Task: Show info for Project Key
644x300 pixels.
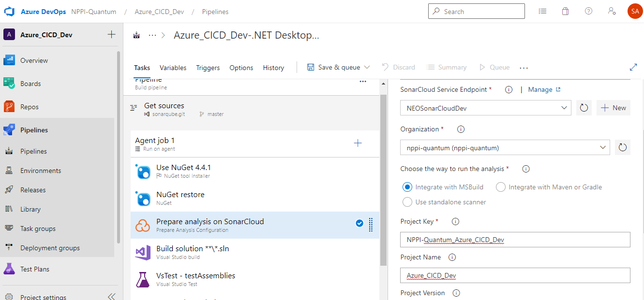Action: [x=455, y=221]
